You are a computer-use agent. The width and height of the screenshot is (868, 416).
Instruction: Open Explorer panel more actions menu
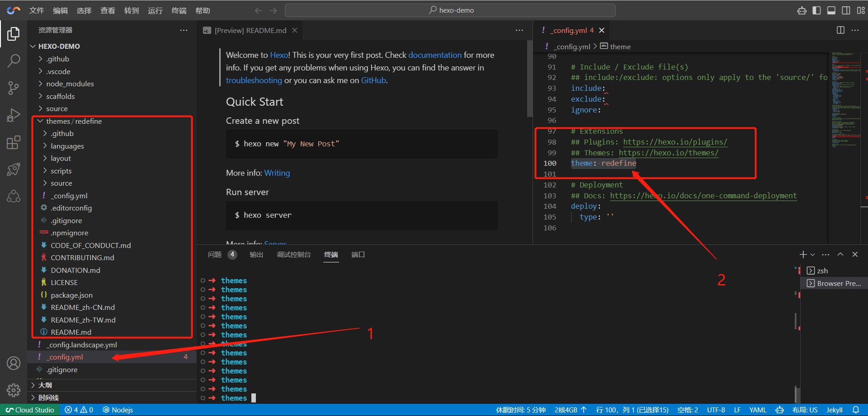coord(184,30)
